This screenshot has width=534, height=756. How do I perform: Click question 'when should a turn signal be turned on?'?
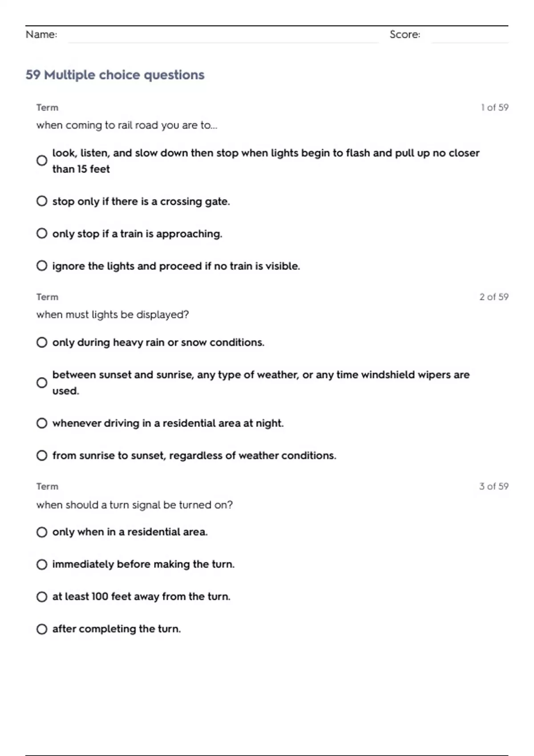pos(134,505)
